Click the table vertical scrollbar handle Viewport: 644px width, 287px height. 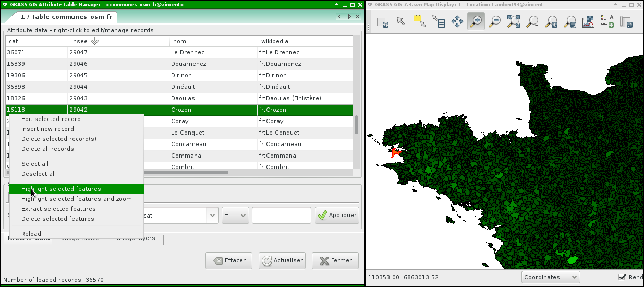[357, 125]
